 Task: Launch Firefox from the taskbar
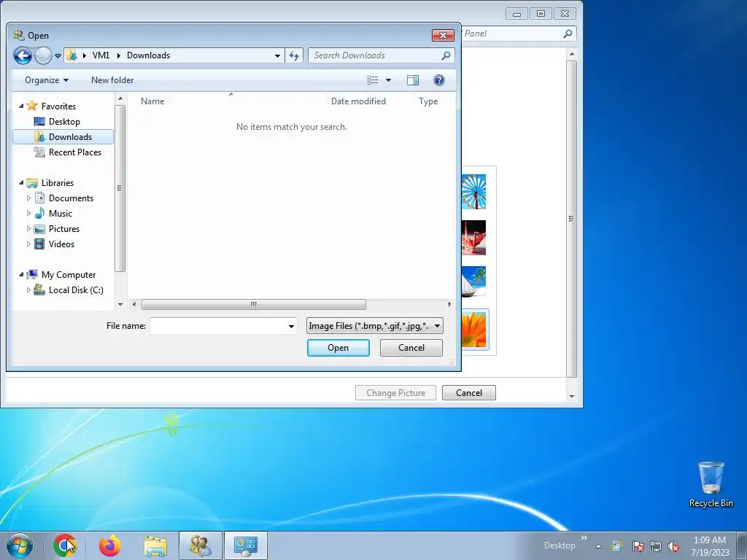pyautogui.click(x=110, y=545)
